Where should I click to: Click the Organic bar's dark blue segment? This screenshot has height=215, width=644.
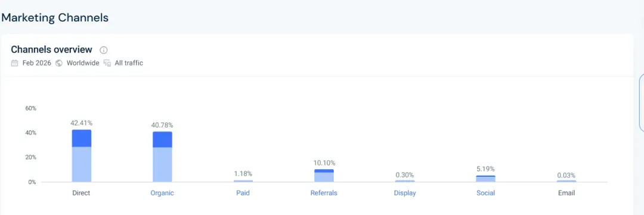162,139
